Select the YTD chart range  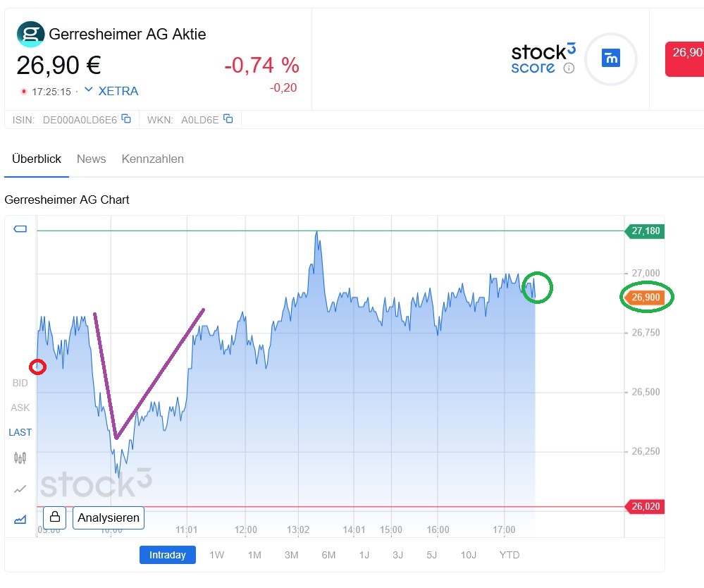pos(510,555)
